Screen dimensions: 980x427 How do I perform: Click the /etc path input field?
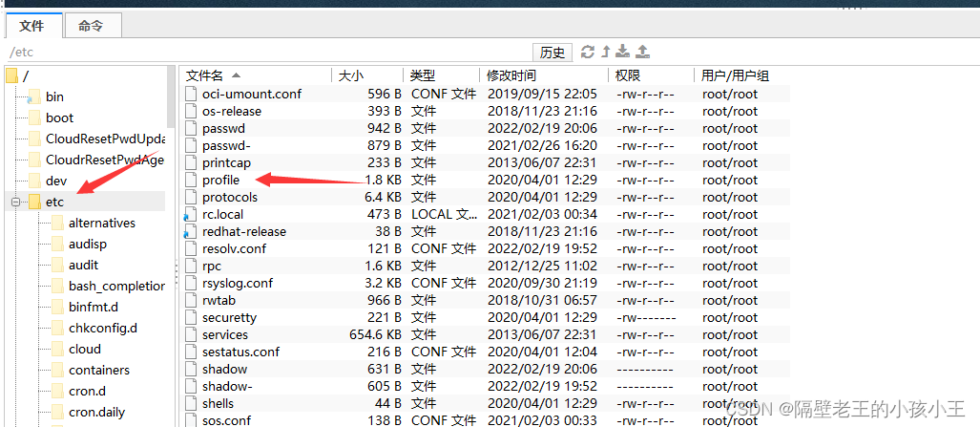pyautogui.click(x=269, y=53)
